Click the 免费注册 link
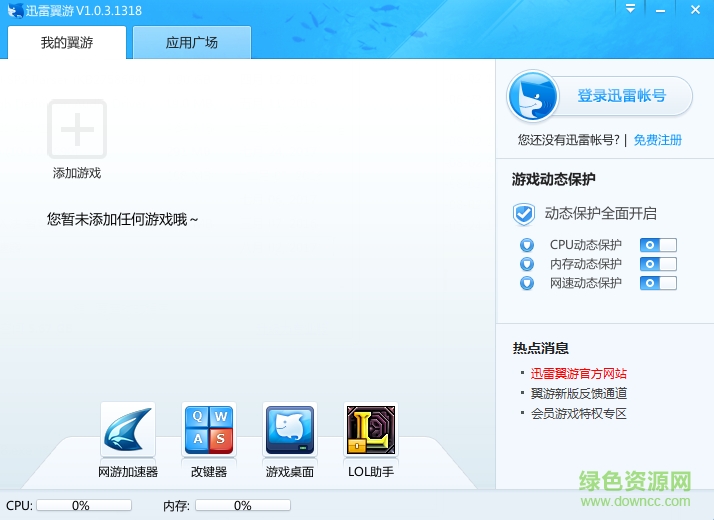Image resolution: width=714 pixels, height=520 pixels. (x=658, y=140)
